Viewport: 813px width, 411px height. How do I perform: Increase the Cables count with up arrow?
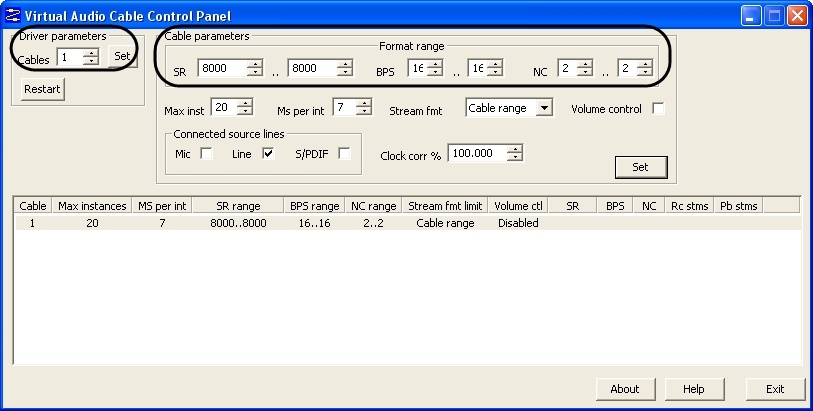[91, 54]
